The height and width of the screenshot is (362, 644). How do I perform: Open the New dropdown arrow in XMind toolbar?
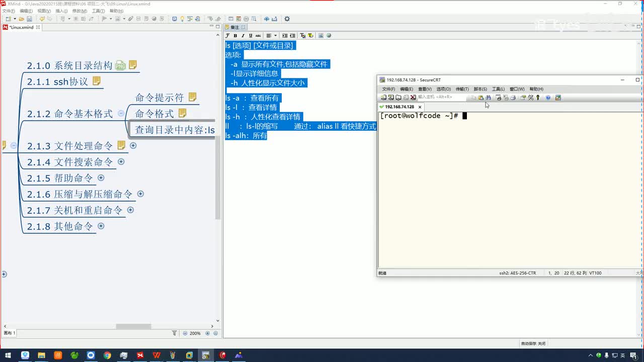click(x=15, y=19)
